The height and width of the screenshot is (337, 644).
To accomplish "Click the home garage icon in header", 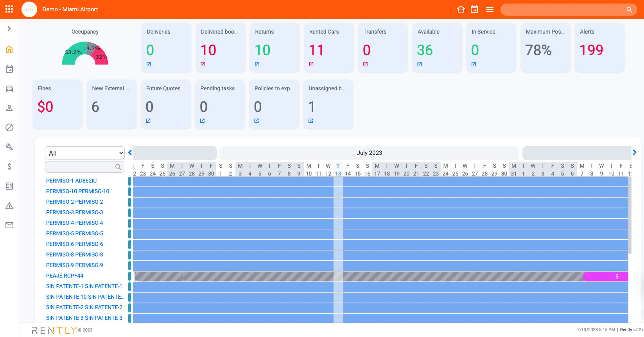I will [x=461, y=9].
